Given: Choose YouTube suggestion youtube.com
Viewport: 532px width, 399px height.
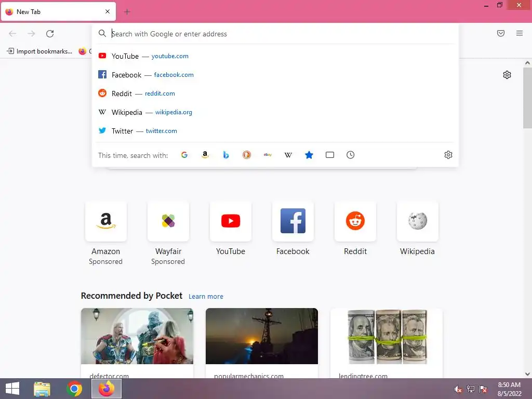Looking at the screenshot, I should [275, 56].
